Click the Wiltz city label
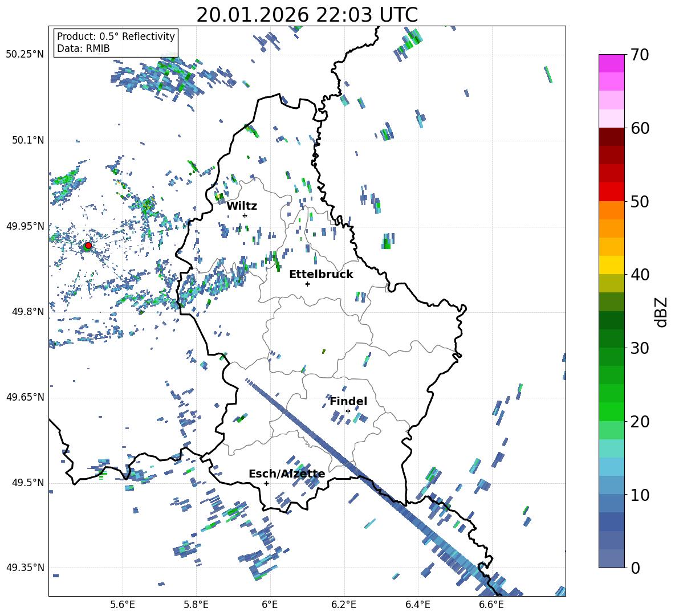This screenshot has height=616, width=675. click(x=242, y=206)
